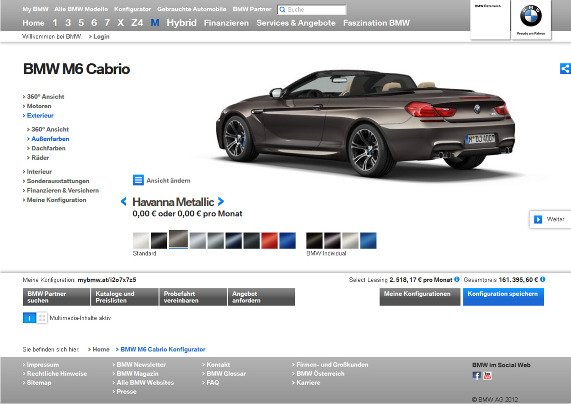Select the Havanna brown color swatch

[x=178, y=239]
